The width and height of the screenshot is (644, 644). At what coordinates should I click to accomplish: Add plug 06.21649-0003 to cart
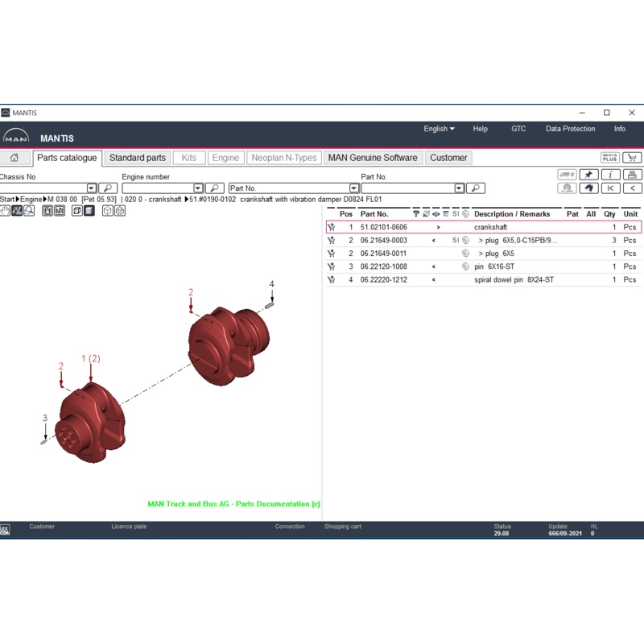pyautogui.click(x=332, y=240)
